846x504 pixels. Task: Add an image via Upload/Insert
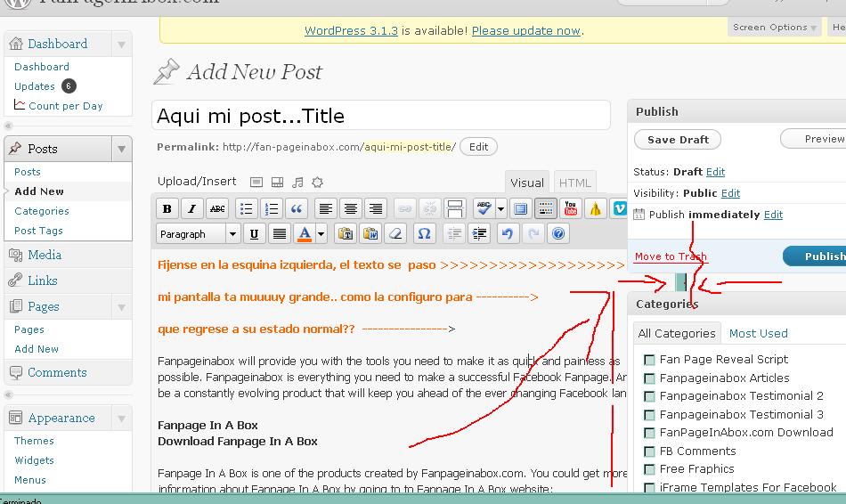pyautogui.click(x=256, y=183)
